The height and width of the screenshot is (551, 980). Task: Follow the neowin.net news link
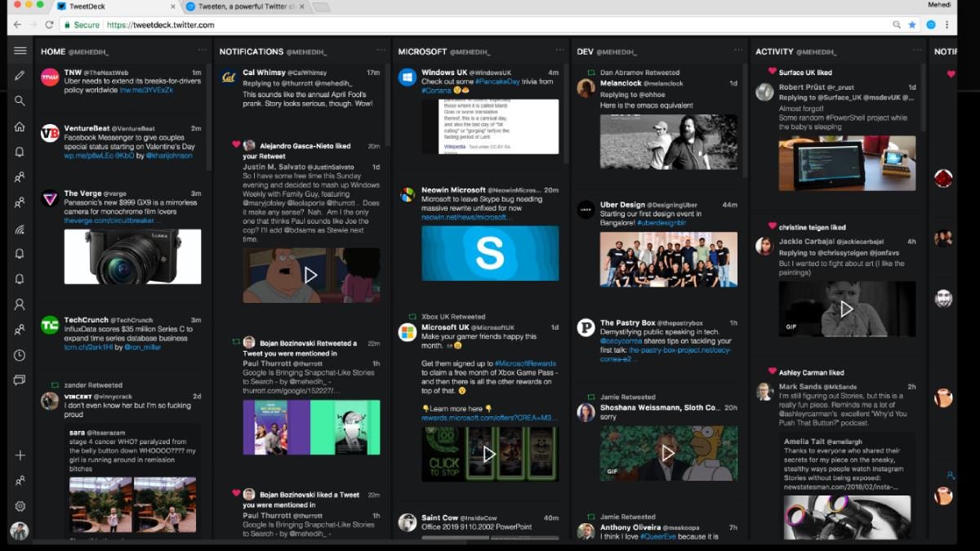pyautogui.click(x=466, y=217)
